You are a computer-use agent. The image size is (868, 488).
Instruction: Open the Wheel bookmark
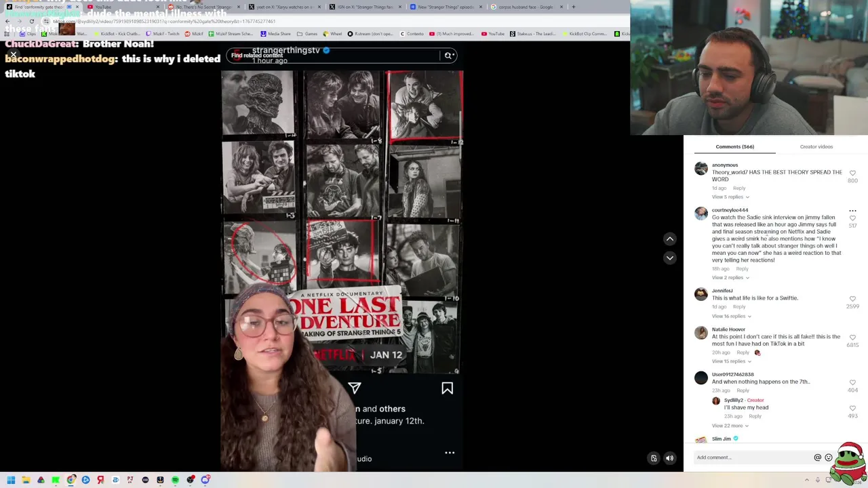[x=332, y=34]
